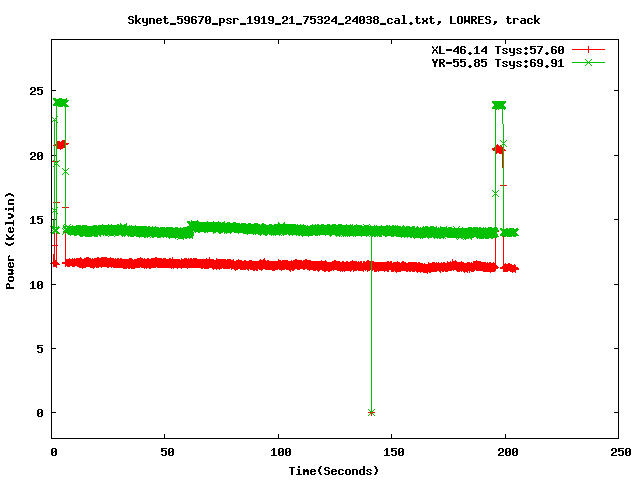
Task: Click the red XL legend line sample
Action: tap(588, 50)
